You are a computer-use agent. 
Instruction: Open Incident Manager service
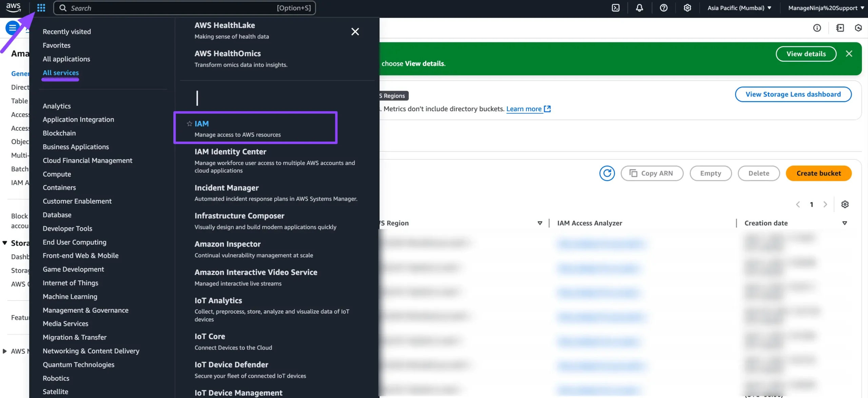pos(226,188)
